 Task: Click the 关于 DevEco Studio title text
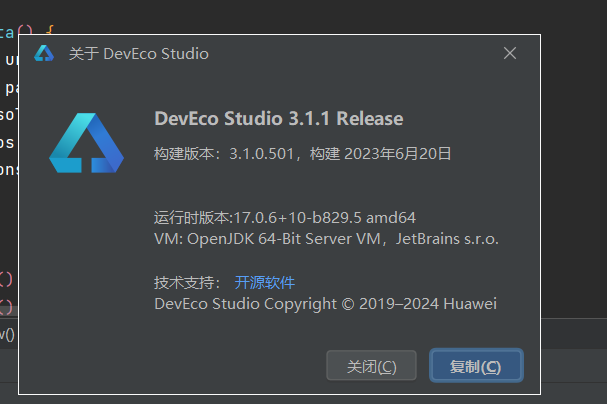tap(139, 54)
